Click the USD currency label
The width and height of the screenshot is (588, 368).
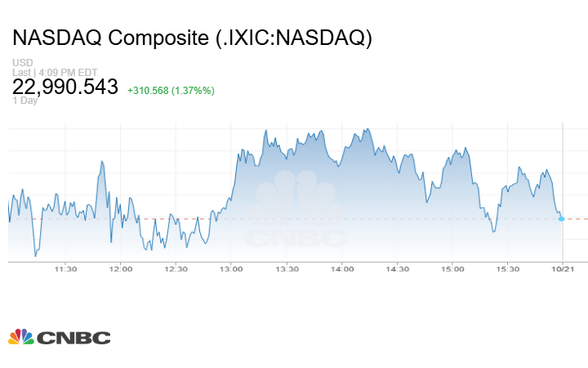pyautogui.click(x=21, y=63)
